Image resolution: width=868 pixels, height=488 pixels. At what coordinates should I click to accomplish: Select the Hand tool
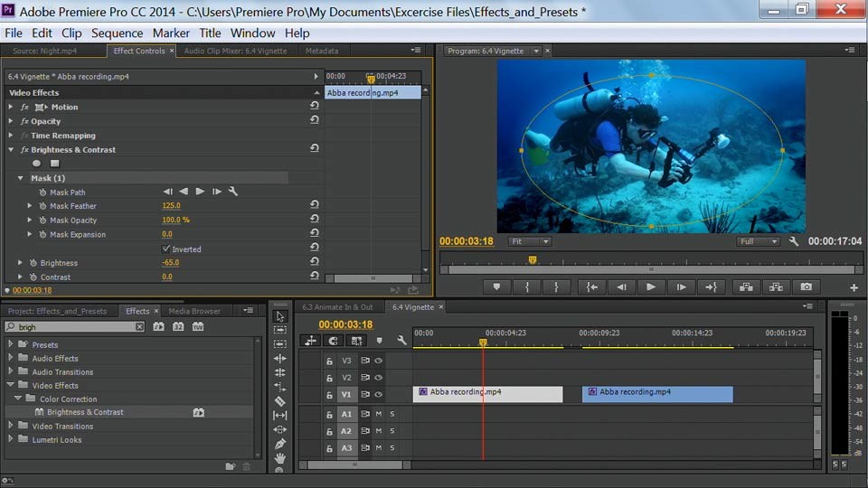pos(280,458)
